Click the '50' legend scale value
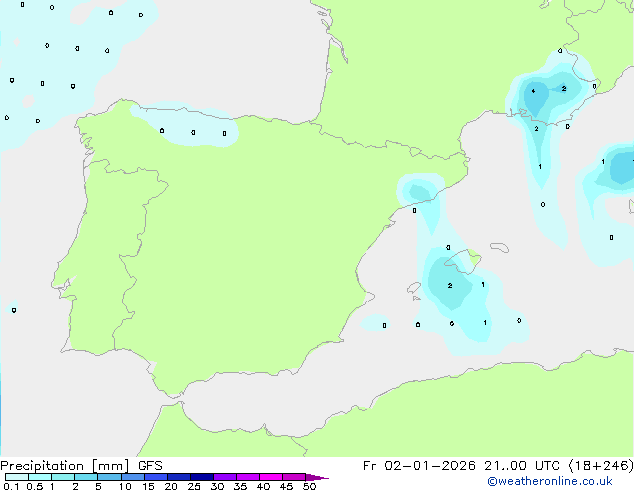Viewport: 634px width, 490px height. 309,486
